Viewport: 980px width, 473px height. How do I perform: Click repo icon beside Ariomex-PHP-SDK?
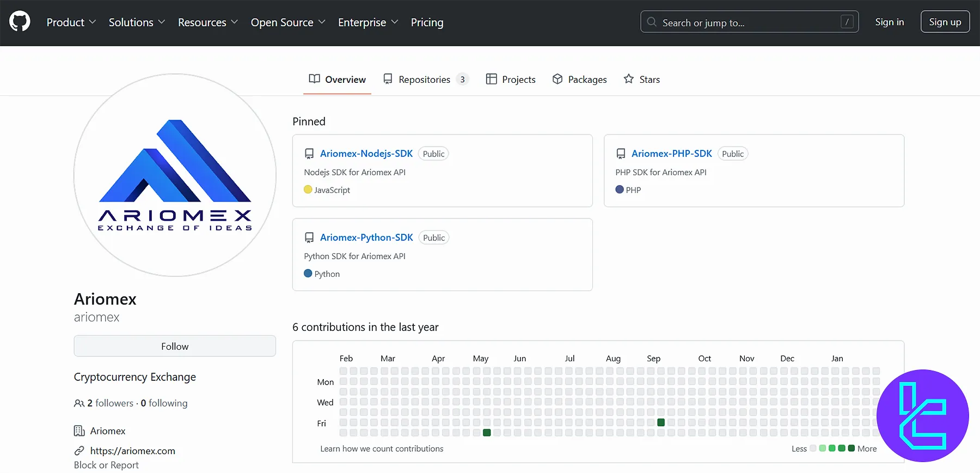click(621, 154)
